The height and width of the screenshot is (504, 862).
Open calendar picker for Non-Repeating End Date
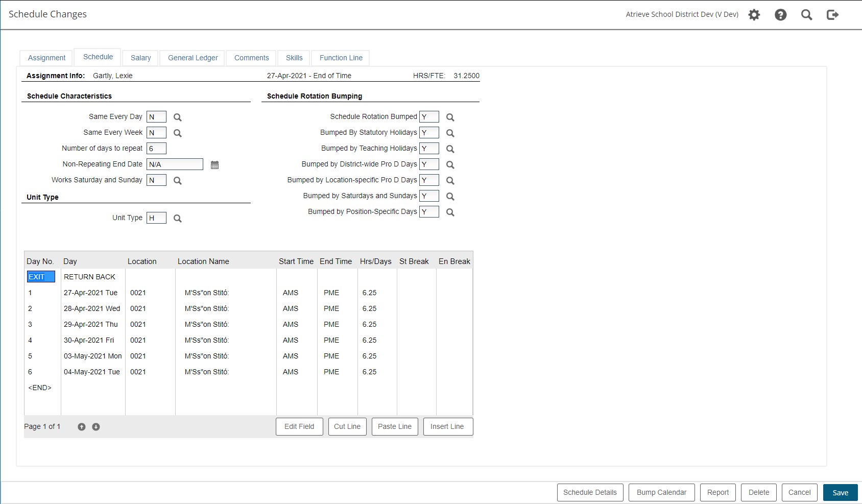point(214,165)
